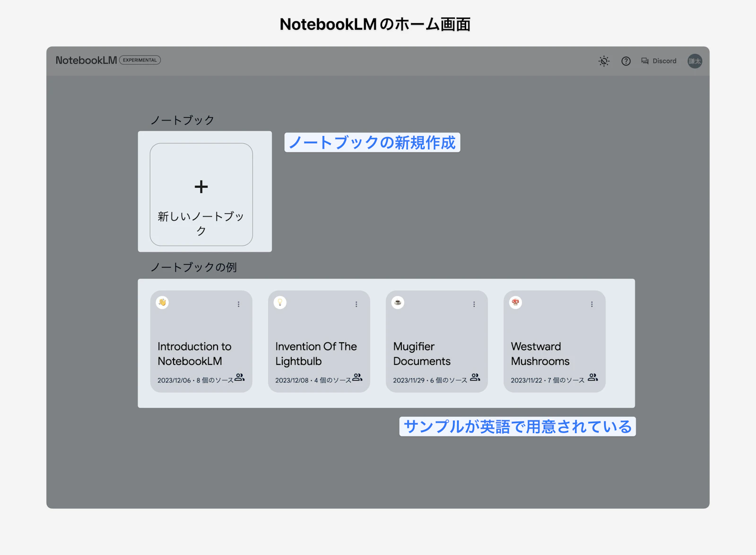The image size is (756, 555).
Task: Click shared people icon on Invention Of The Lightbulb
Action: [357, 377]
